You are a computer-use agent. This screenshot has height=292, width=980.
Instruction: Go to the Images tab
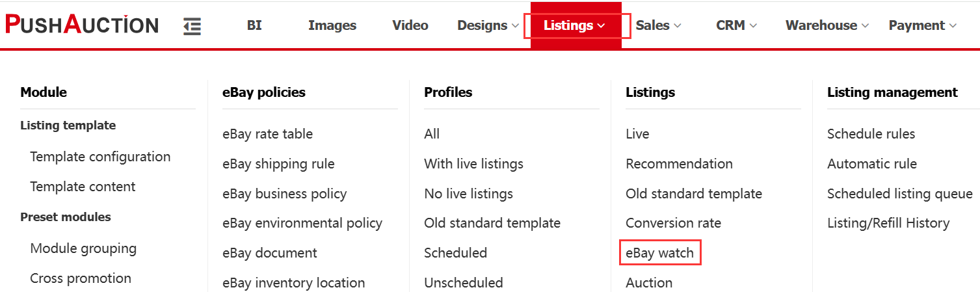click(332, 25)
